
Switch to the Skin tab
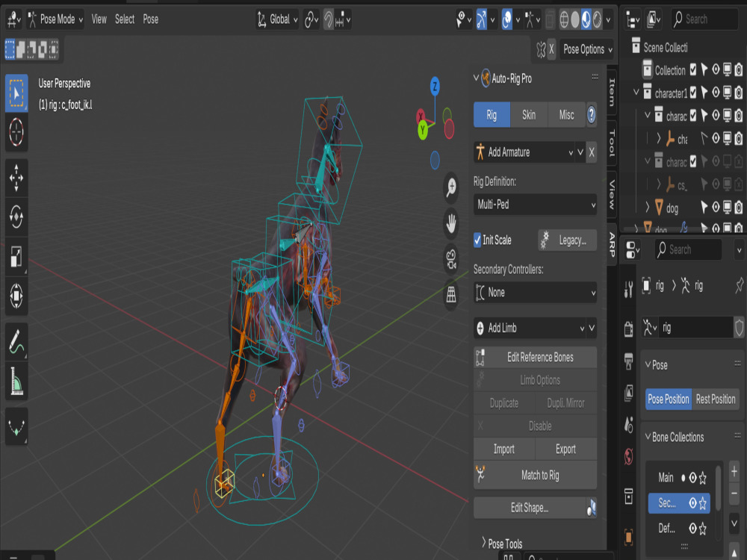pos(529,115)
